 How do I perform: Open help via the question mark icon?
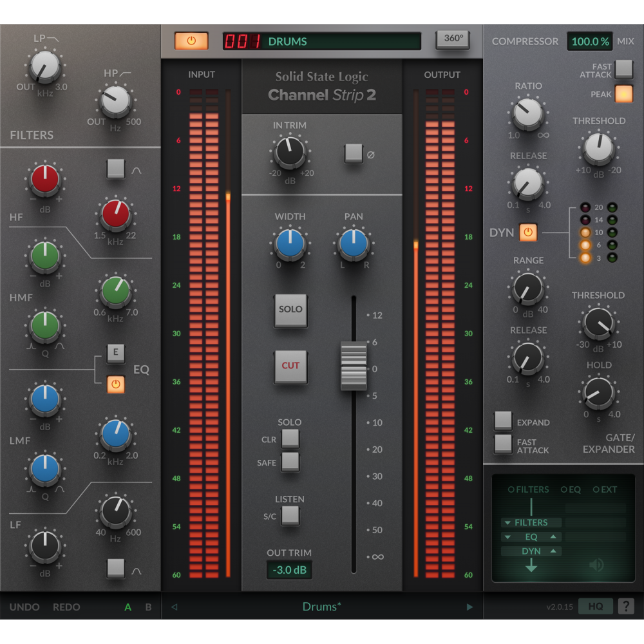coord(625,606)
